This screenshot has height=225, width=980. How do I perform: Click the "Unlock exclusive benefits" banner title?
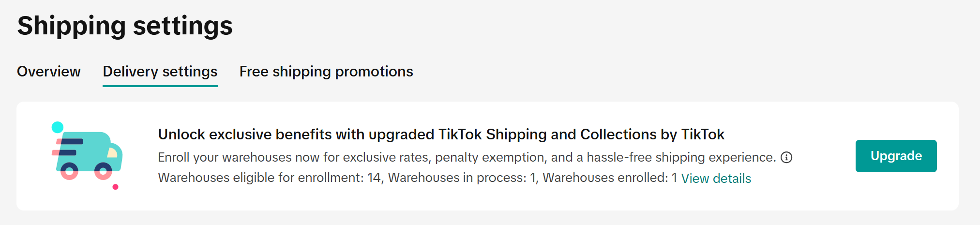pyautogui.click(x=441, y=135)
